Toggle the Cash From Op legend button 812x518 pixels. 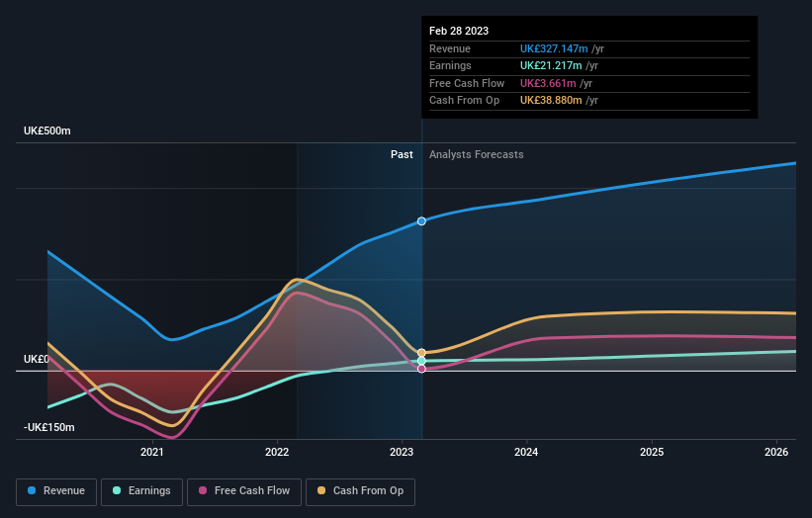[360, 491]
